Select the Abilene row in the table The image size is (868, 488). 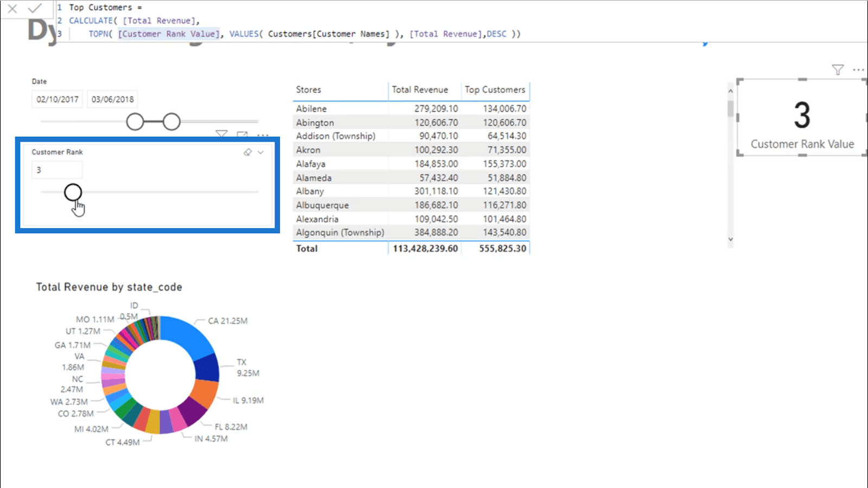coord(411,108)
